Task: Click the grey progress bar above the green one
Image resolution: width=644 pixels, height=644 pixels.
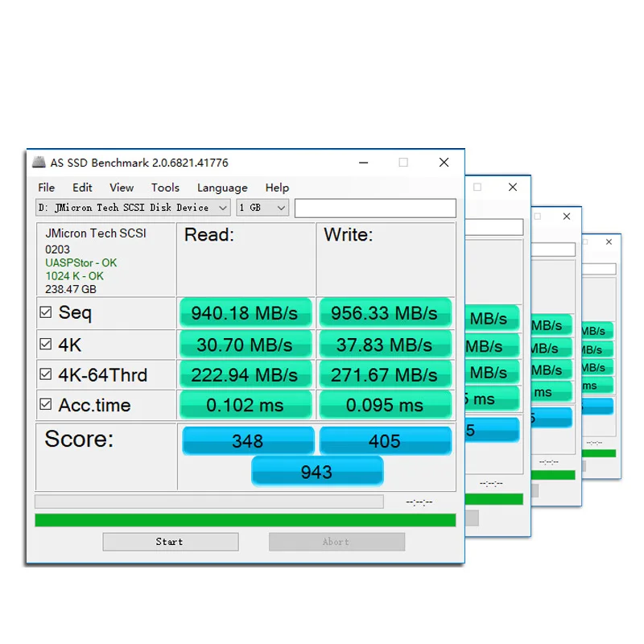Action: click(209, 502)
